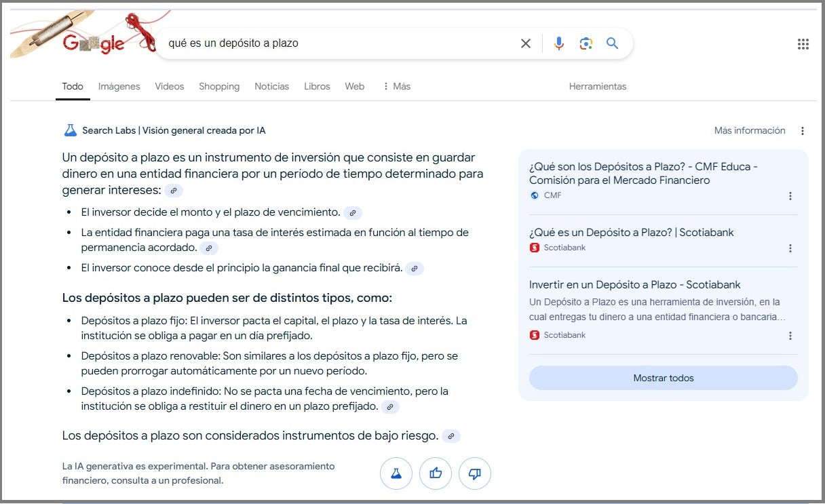The image size is (825, 504).
Task: Switch to the Web tab
Action: [355, 86]
